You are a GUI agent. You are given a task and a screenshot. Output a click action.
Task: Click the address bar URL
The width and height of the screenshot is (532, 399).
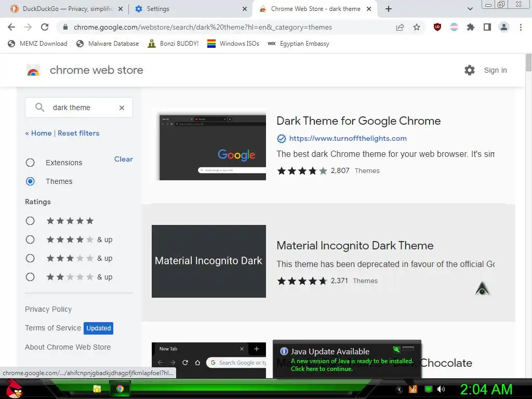[203, 27]
